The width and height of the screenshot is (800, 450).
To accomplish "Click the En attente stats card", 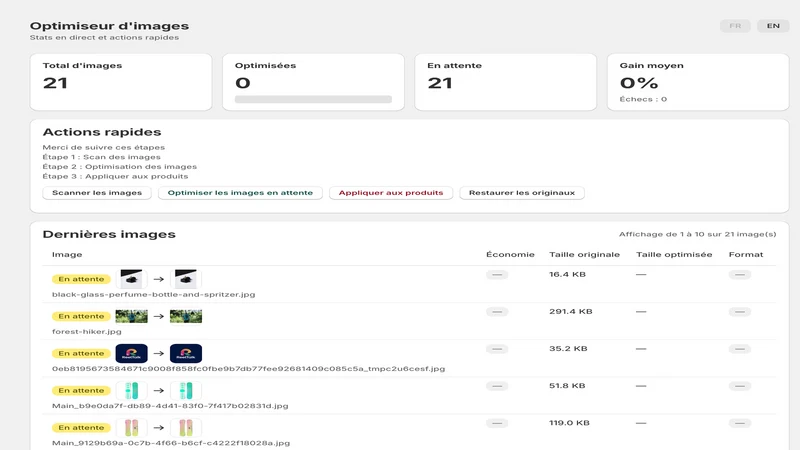I will [x=506, y=82].
